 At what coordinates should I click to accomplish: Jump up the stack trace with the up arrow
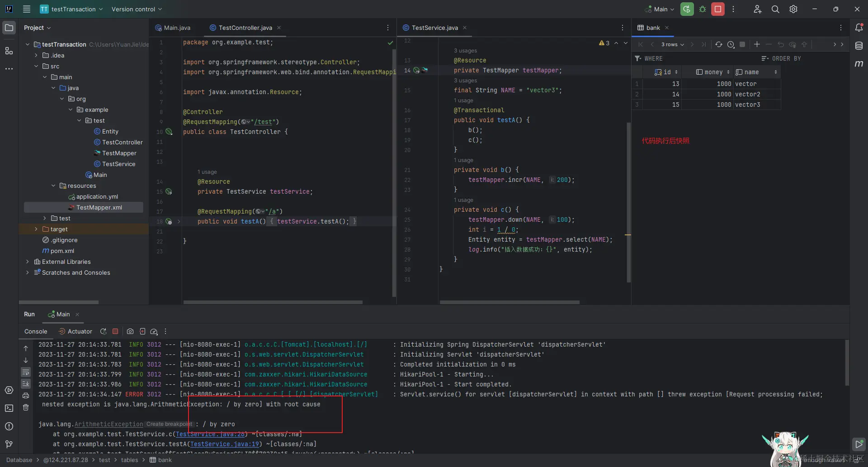click(26, 348)
